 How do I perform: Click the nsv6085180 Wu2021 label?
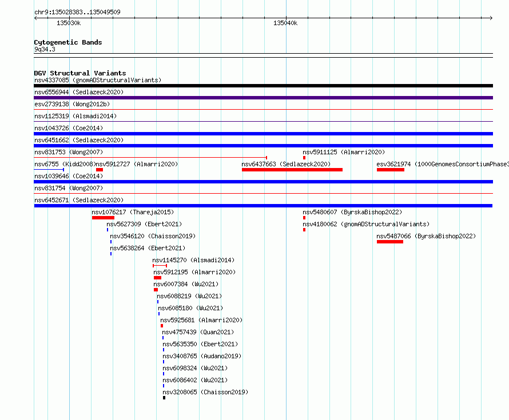[x=190, y=308]
